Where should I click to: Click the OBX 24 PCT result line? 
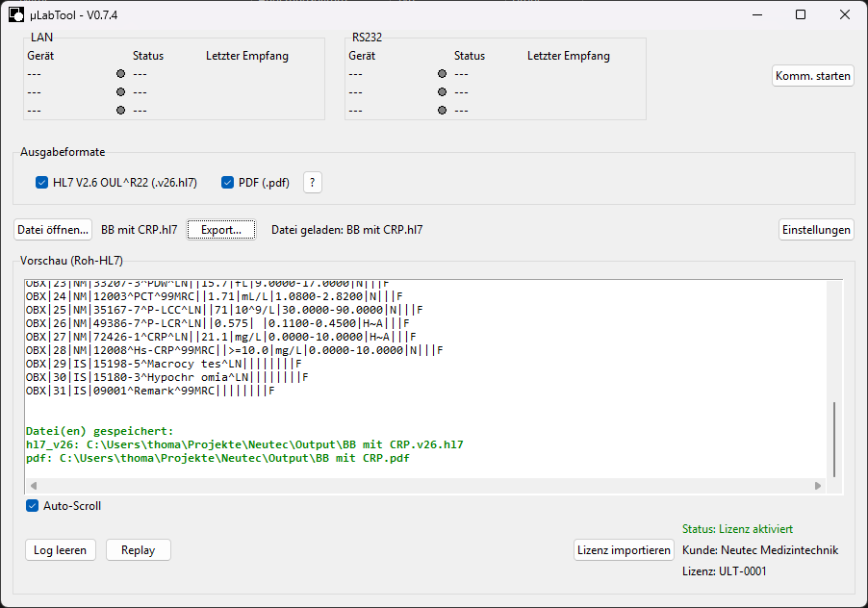(215, 296)
